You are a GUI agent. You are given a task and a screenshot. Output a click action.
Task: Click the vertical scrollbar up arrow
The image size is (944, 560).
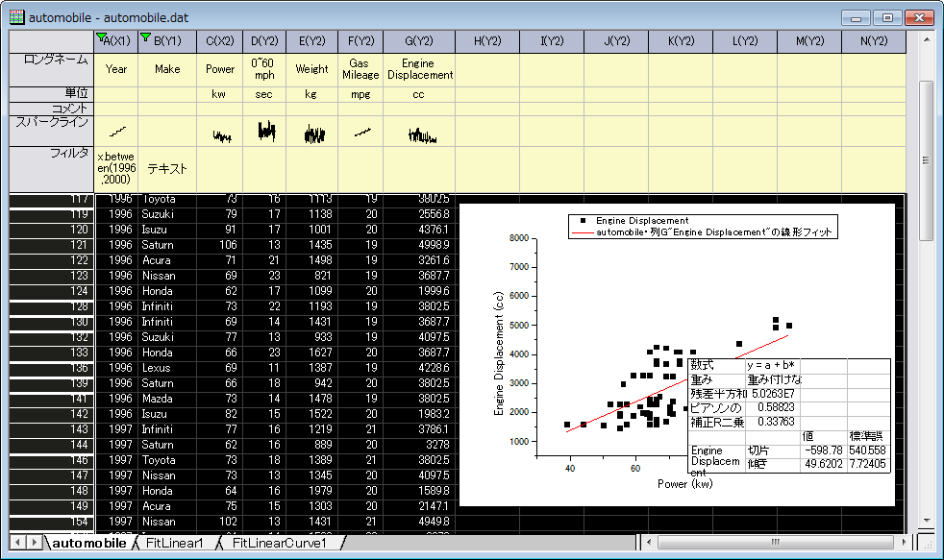[926, 38]
